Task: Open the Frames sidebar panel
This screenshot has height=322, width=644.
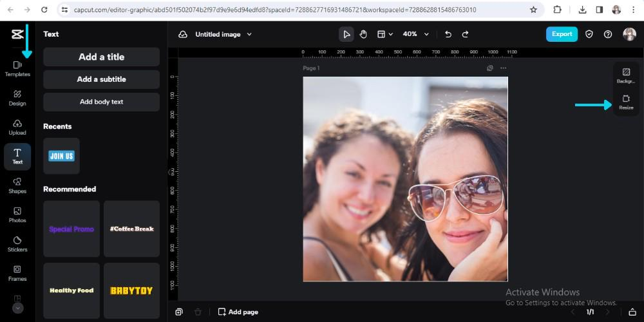Action: (x=17, y=273)
